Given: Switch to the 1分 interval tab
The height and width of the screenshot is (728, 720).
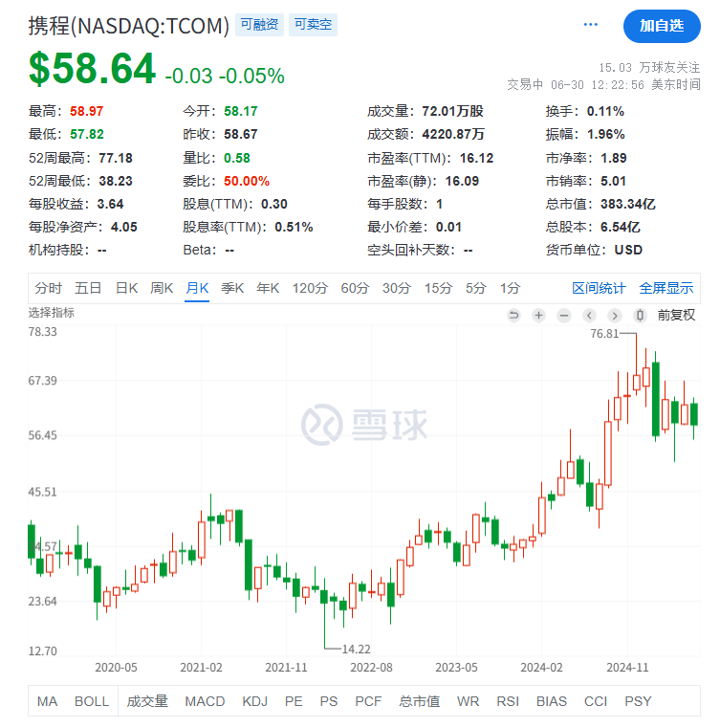Looking at the screenshot, I should [x=510, y=288].
